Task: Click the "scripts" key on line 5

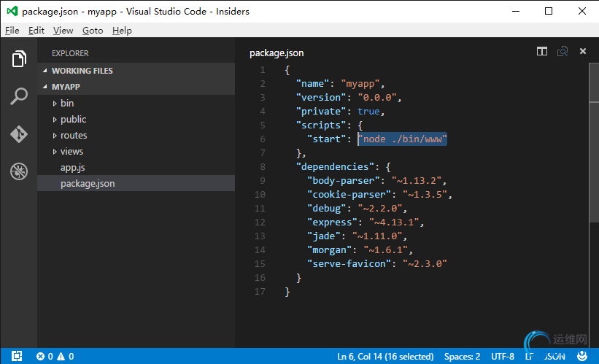Action: 321,125
